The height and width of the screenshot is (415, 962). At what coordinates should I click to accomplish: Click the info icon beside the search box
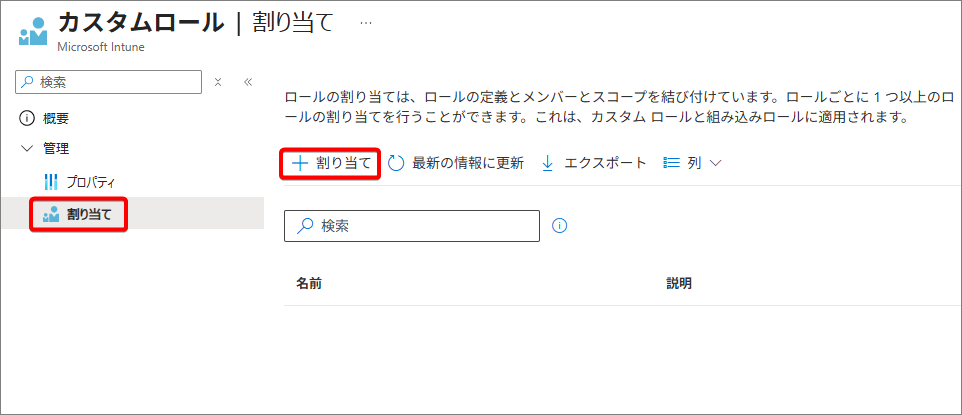pyautogui.click(x=559, y=226)
